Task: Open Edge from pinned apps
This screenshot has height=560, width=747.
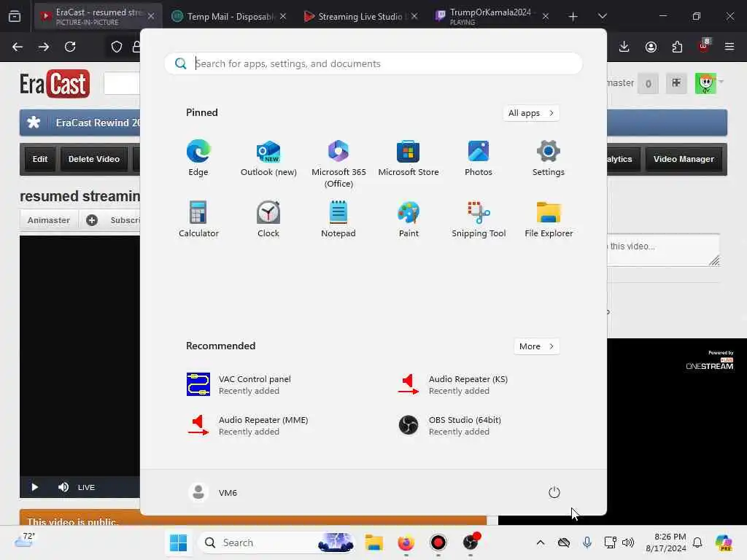Action: coord(198,158)
